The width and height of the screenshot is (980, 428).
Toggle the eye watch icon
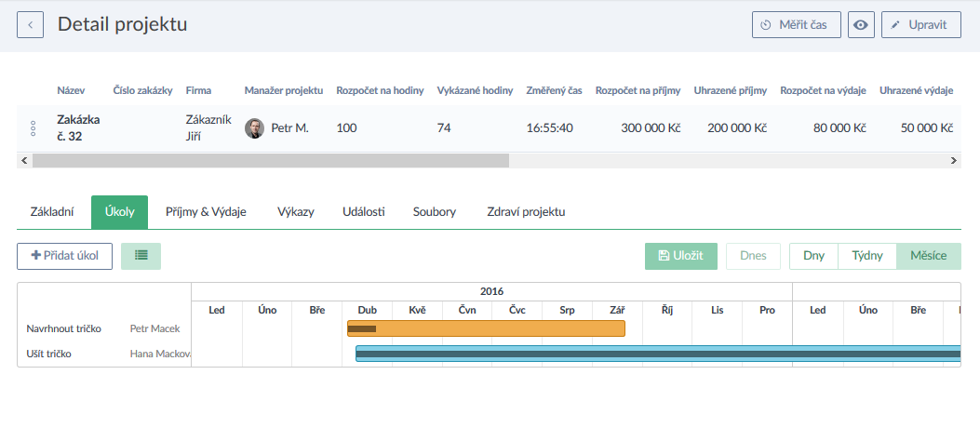[x=861, y=25]
